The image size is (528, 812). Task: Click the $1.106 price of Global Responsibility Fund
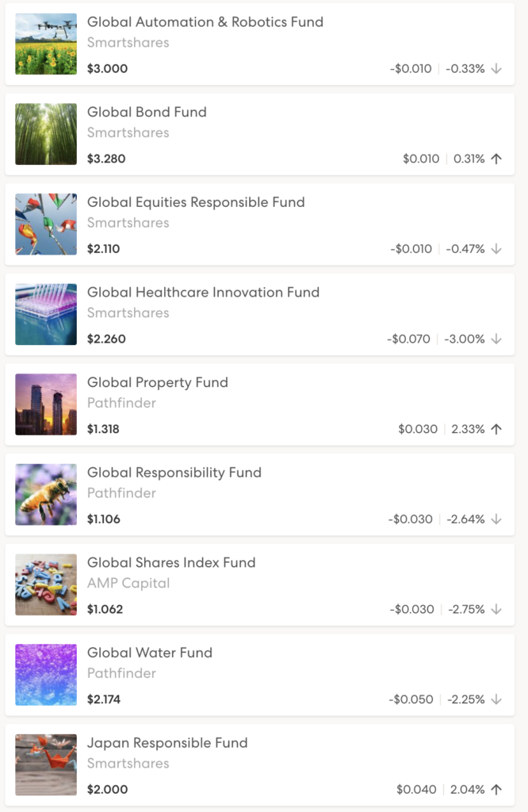(104, 519)
